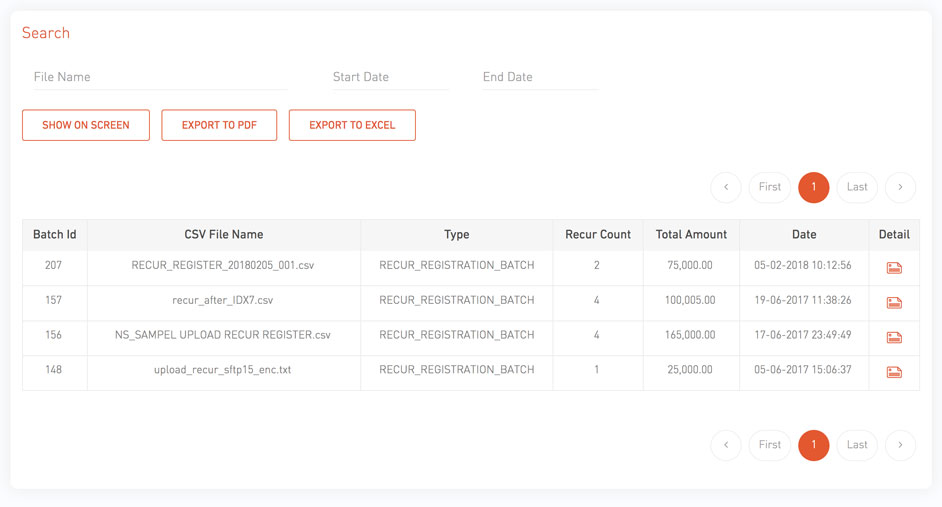Select page 1 in top pagination
The height and width of the screenshot is (507, 942).
coord(813,187)
